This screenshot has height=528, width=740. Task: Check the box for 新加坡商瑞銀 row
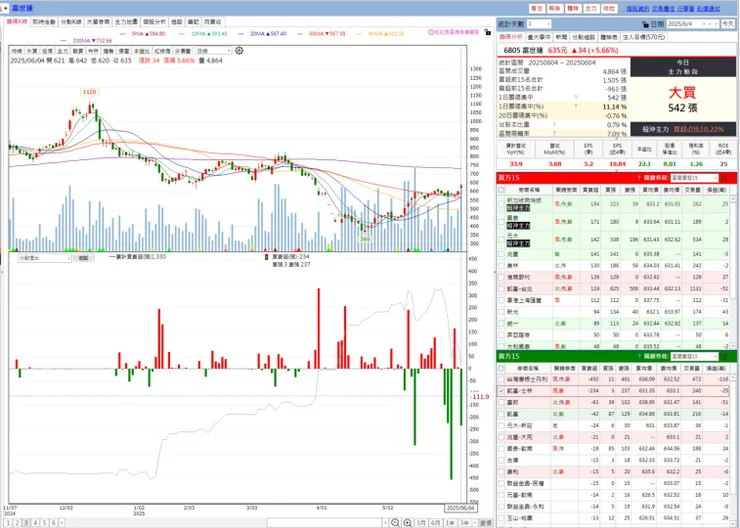tap(501, 204)
